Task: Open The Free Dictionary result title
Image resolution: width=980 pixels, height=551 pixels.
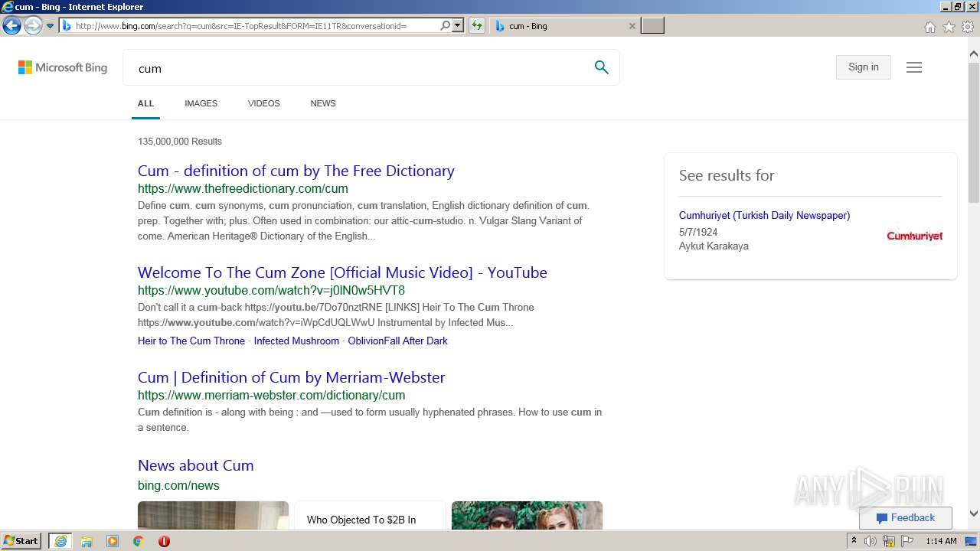Action: click(296, 171)
